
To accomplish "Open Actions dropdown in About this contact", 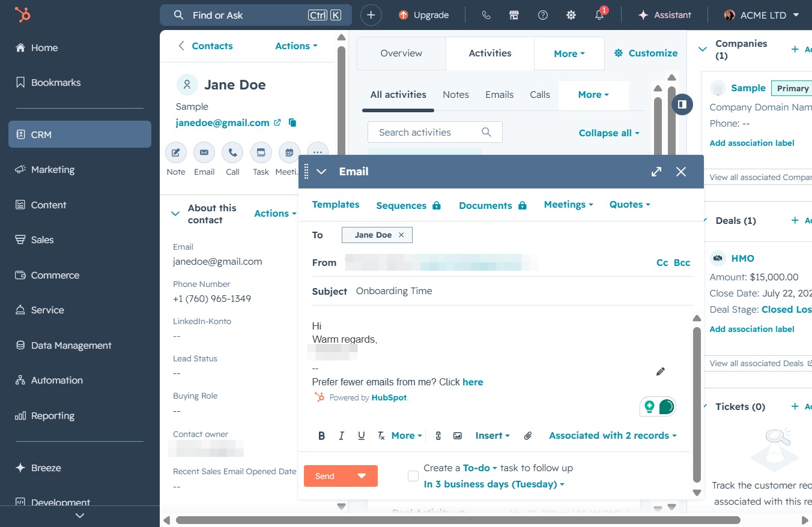I will pos(275,214).
